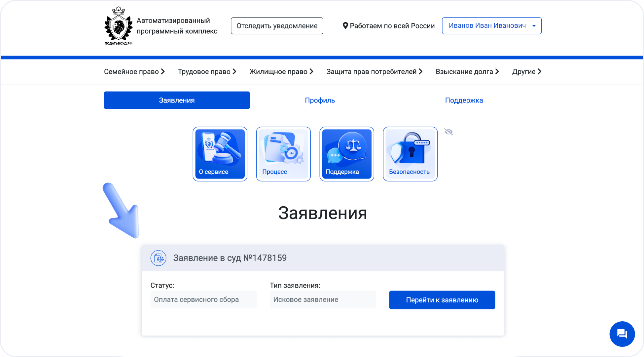644x357 pixels.
Task: Hide the info cards with crossed-eye icon
Action: tap(448, 132)
